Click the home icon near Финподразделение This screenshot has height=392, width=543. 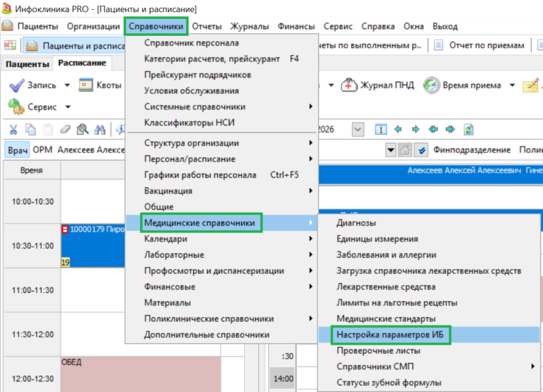click(x=405, y=150)
